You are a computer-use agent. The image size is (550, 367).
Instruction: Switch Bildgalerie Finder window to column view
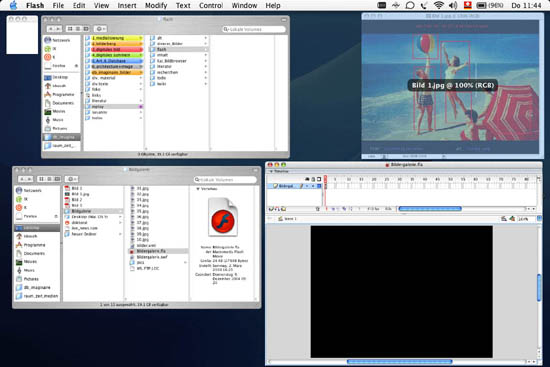[57, 179]
